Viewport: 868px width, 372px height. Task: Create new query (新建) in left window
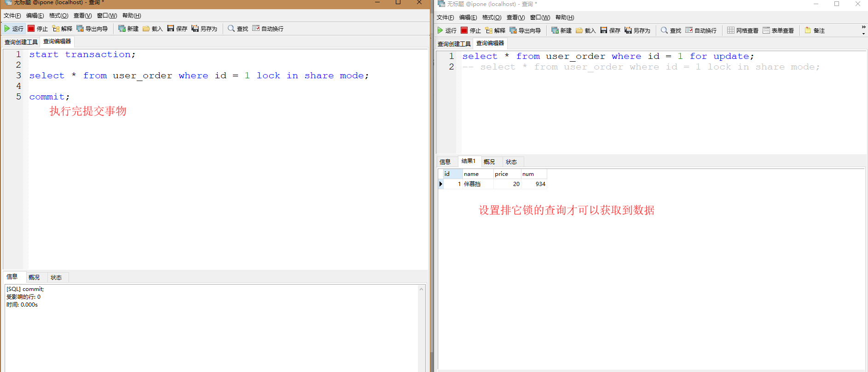pyautogui.click(x=128, y=29)
